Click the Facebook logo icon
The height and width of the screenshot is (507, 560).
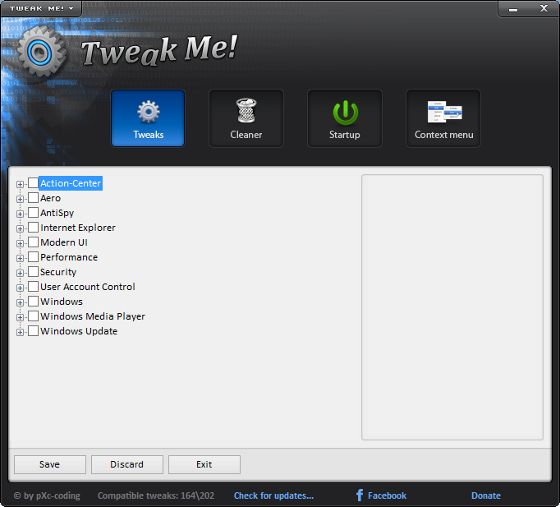click(x=360, y=495)
